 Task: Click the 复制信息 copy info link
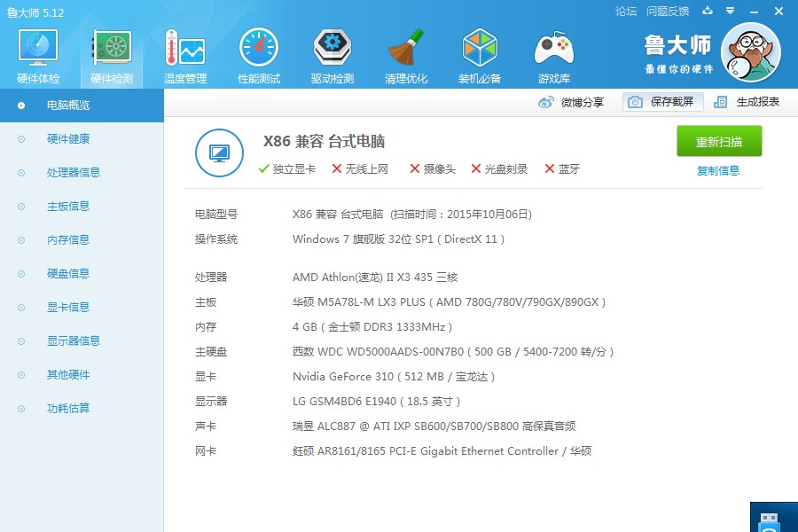(x=718, y=171)
